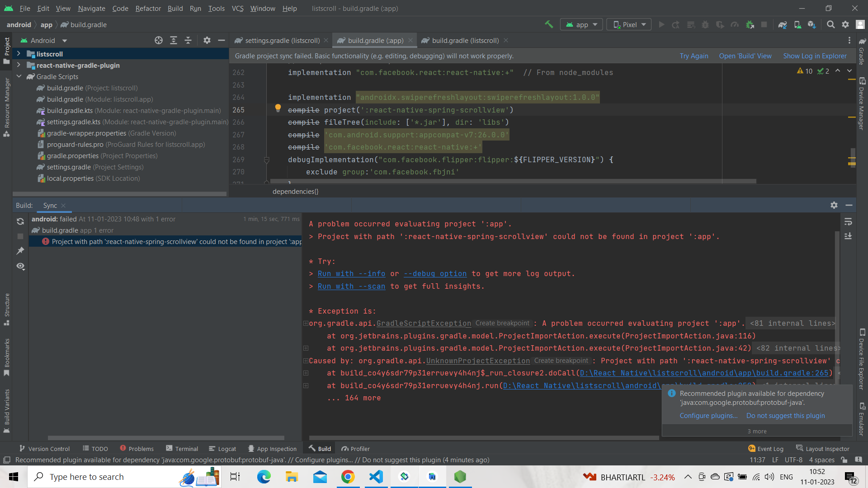
Task: Toggle the read-only lock in status bar
Action: [x=844, y=460]
